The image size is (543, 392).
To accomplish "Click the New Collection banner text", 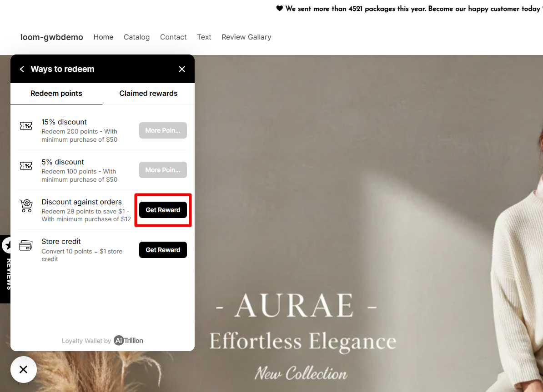I will (301, 373).
